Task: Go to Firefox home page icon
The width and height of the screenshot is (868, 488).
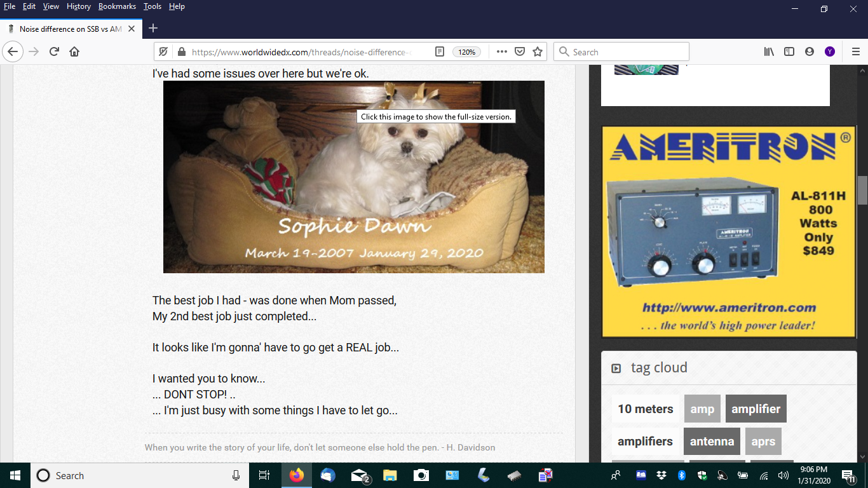Action: (x=74, y=52)
